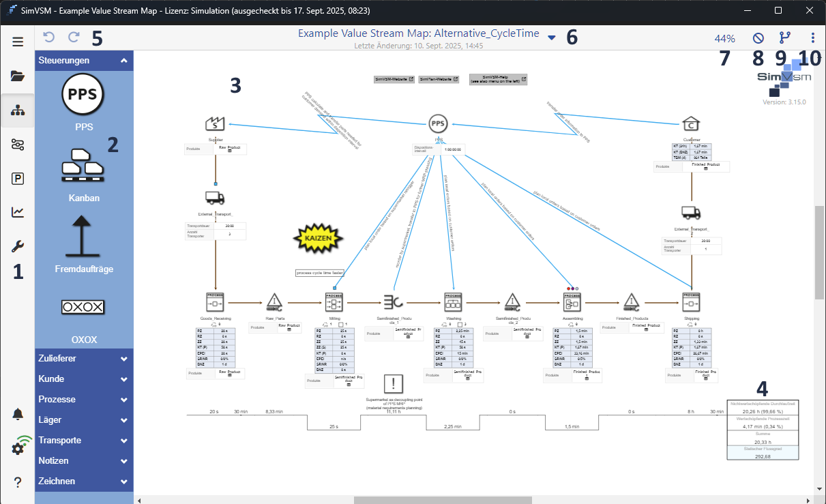This screenshot has height=504, width=826.
Task: Click the branch variants icon in header
Action: click(x=785, y=39)
